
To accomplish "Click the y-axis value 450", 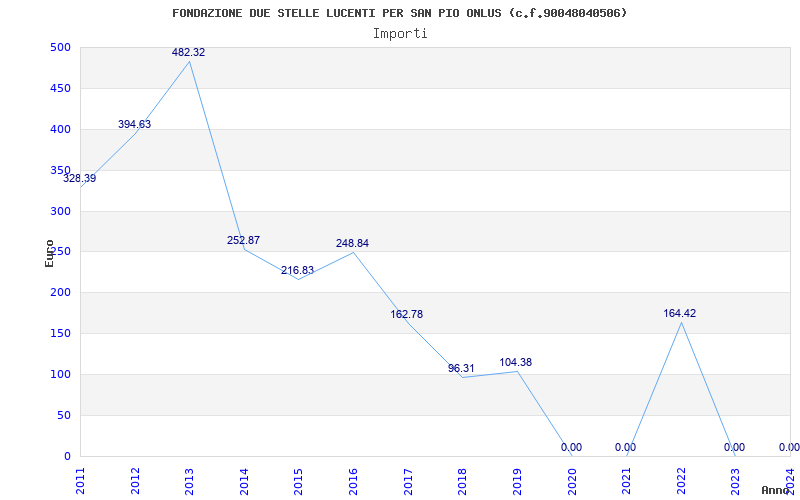I will pyautogui.click(x=60, y=88).
